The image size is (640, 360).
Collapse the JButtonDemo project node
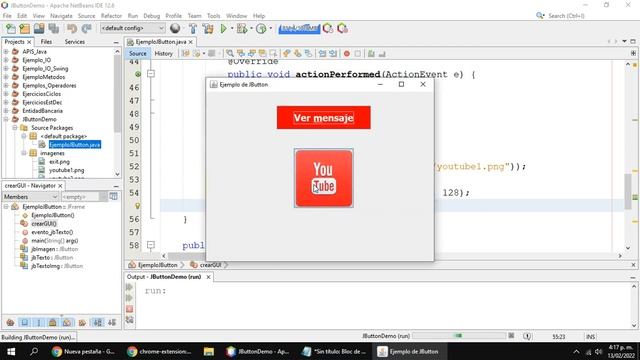[6, 119]
